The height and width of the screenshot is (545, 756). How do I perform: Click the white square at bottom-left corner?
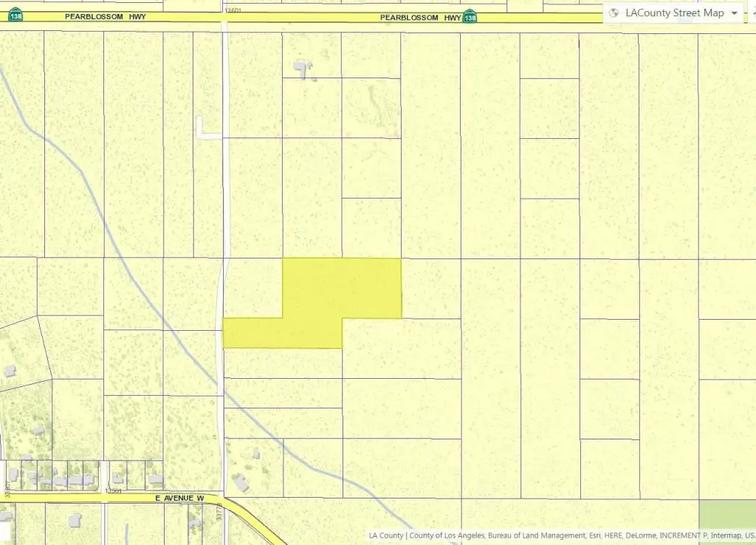click(4, 531)
